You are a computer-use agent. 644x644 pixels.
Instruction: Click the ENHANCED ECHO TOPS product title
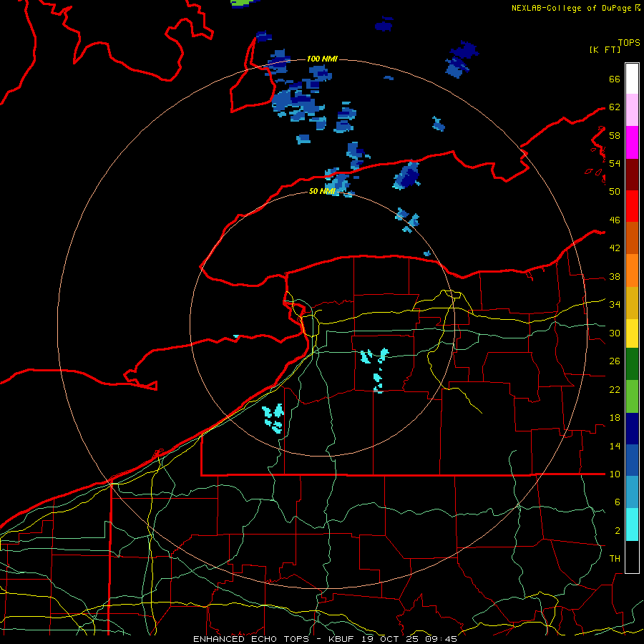pyautogui.click(x=250, y=639)
